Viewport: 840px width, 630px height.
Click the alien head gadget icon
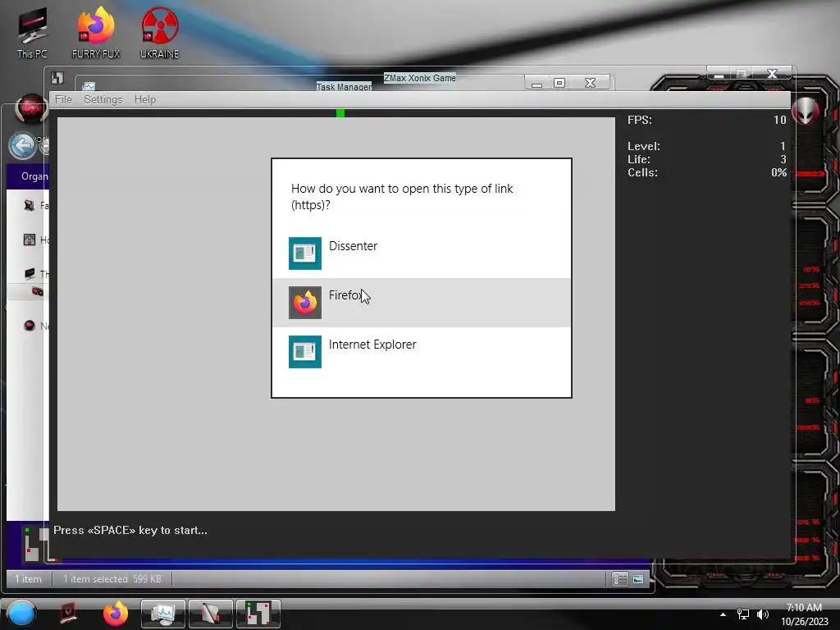point(806,111)
